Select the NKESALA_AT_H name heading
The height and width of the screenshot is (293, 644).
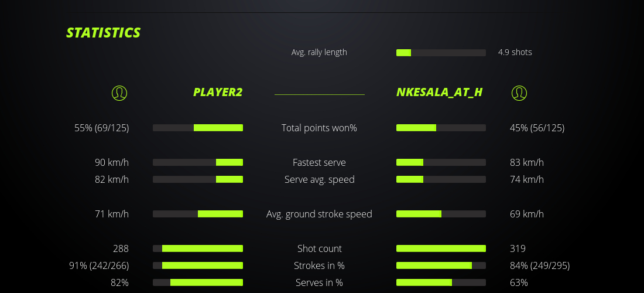coord(439,92)
